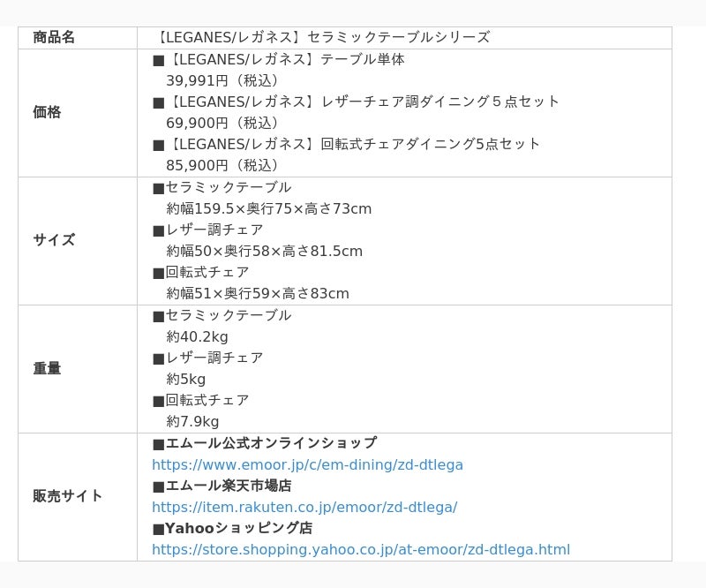
Task: Click the 重量 row header
Action: [47, 368]
